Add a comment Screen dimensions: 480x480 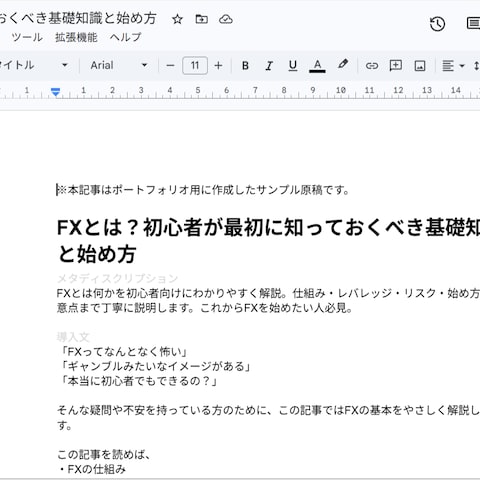click(396, 65)
